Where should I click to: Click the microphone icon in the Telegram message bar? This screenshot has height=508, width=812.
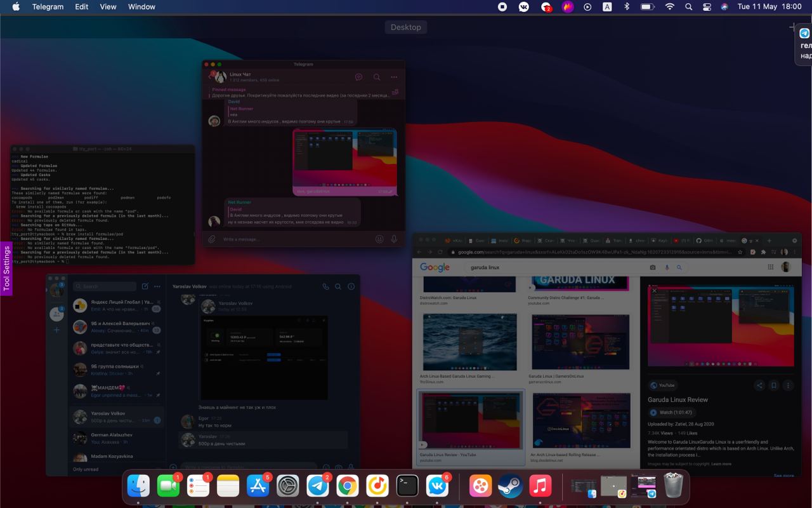(394, 239)
